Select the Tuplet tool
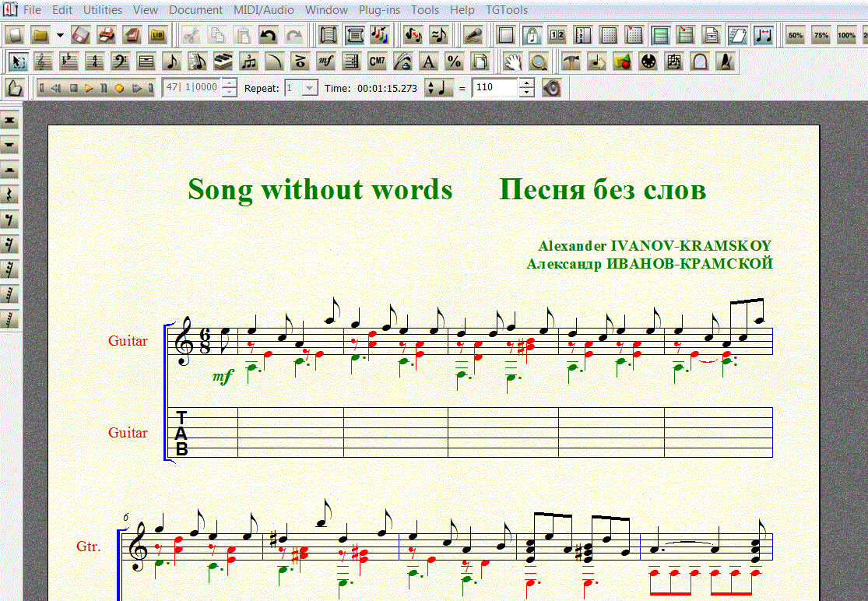 click(x=249, y=62)
